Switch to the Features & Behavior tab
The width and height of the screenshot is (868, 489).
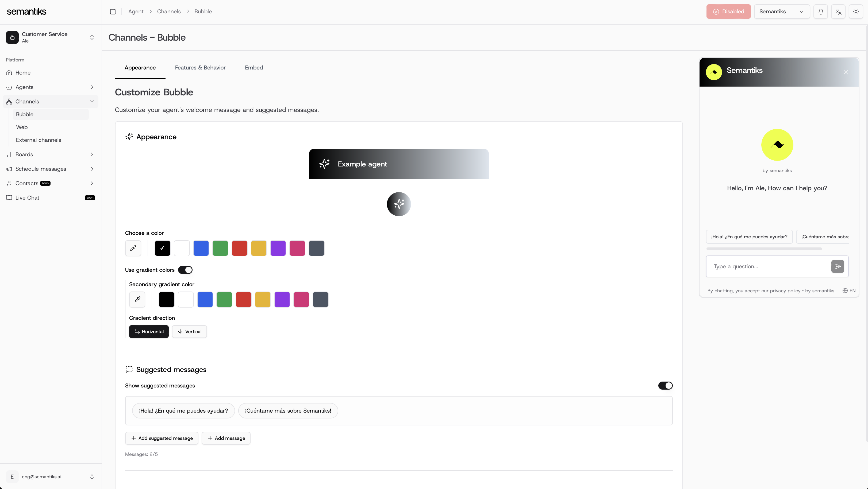coord(200,68)
